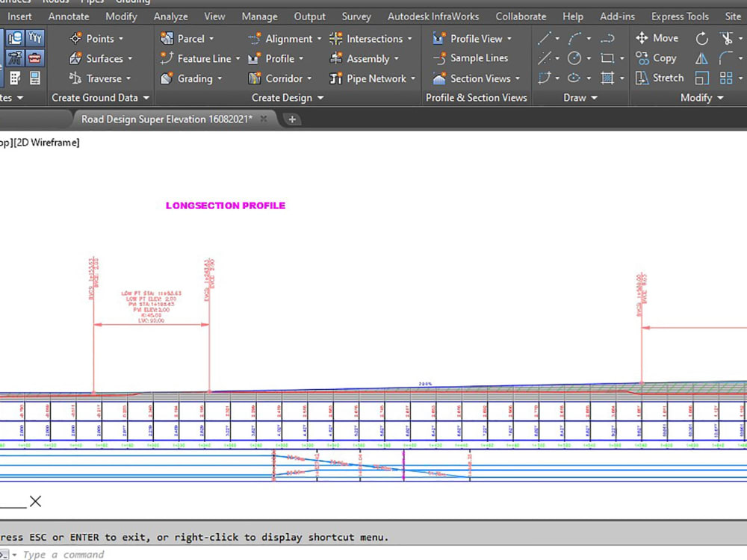
Task: Select the Rectangle draw tool
Action: click(x=607, y=58)
